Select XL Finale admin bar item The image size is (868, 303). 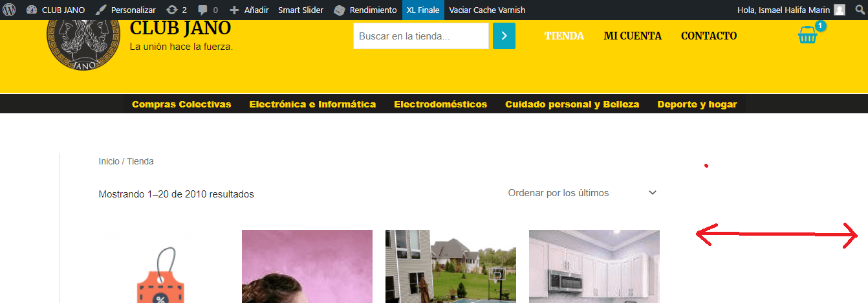pyautogui.click(x=423, y=10)
